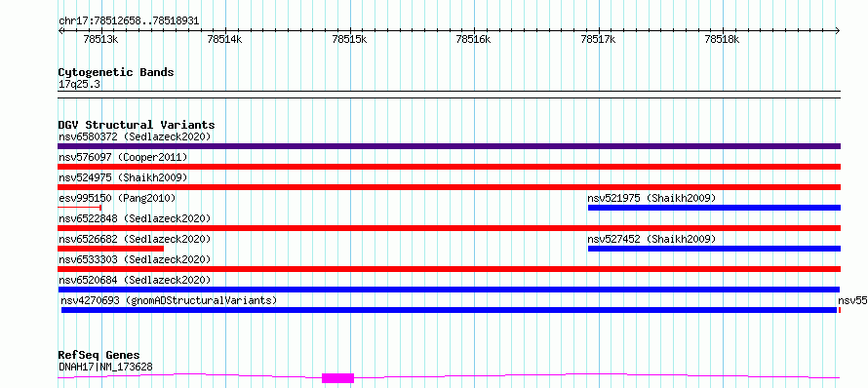Click the 78514k ruler tick label
Screen dimensions: 868x388
224,39
